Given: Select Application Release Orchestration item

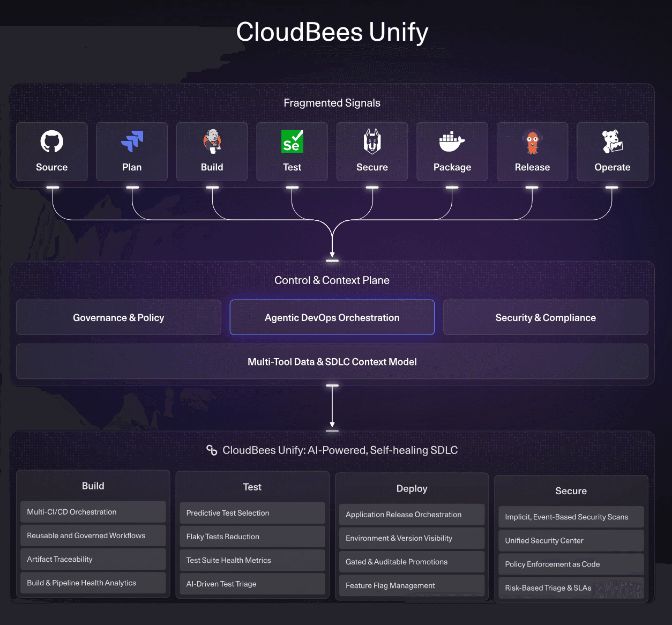Looking at the screenshot, I should [412, 515].
